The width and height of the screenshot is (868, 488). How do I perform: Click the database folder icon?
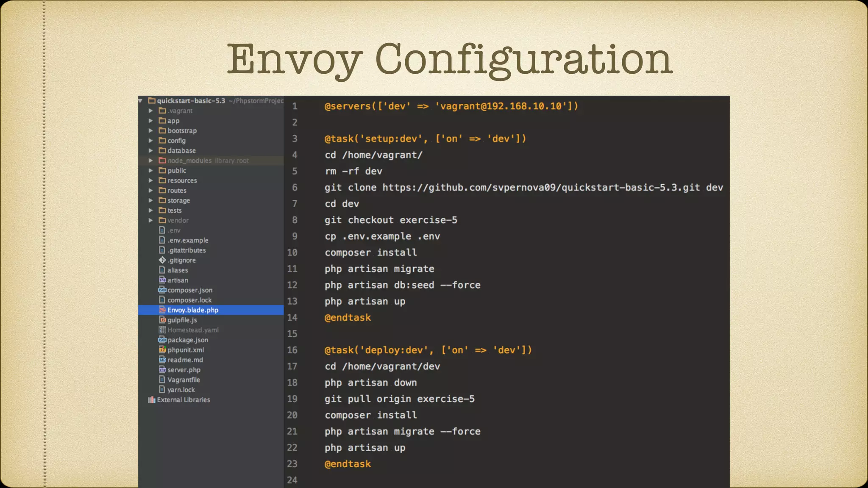tap(162, 150)
